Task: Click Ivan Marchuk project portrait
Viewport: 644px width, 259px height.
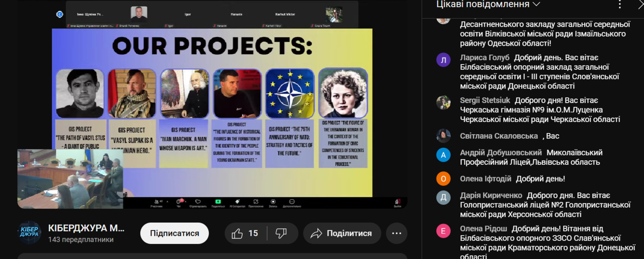Action: [x=184, y=93]
